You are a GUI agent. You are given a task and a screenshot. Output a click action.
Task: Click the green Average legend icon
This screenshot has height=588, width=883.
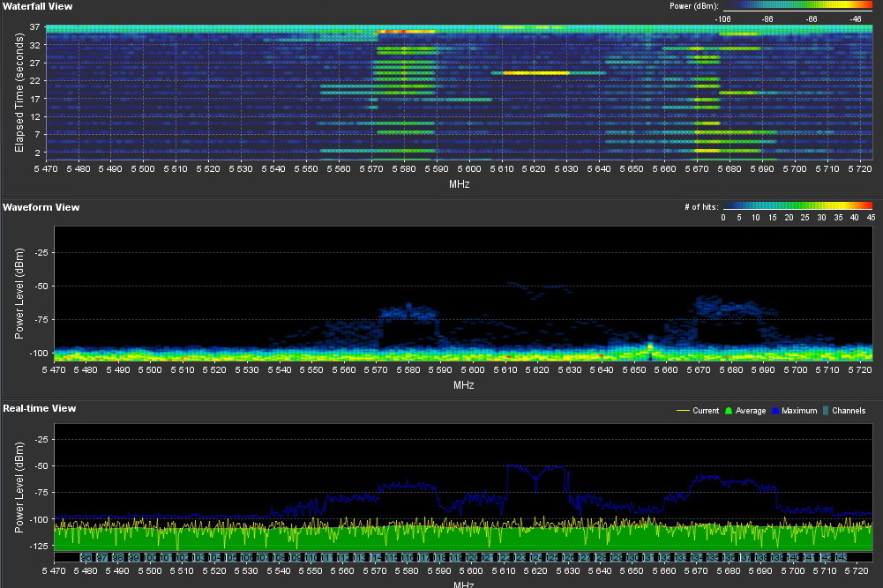coord(728,411)
